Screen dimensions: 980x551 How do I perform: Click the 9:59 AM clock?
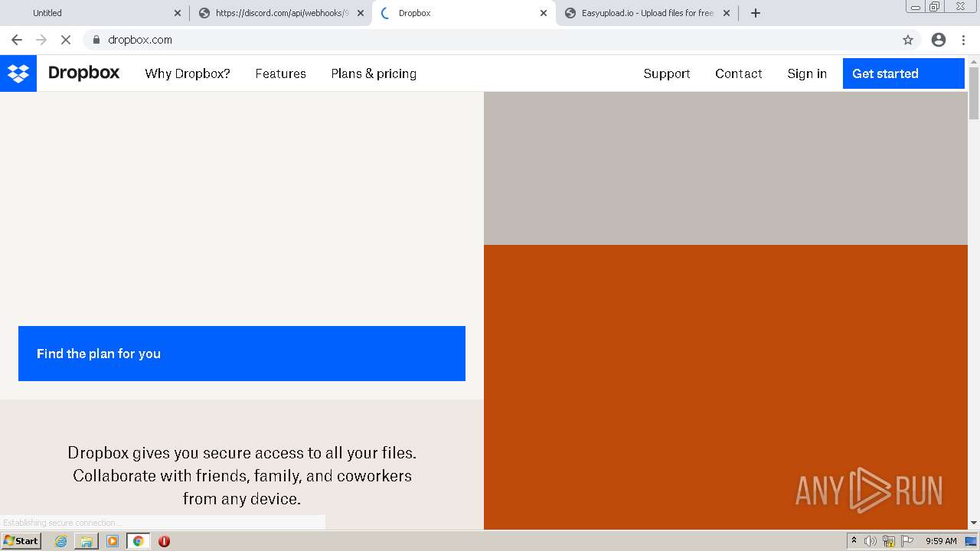click(x=941, y=541)
